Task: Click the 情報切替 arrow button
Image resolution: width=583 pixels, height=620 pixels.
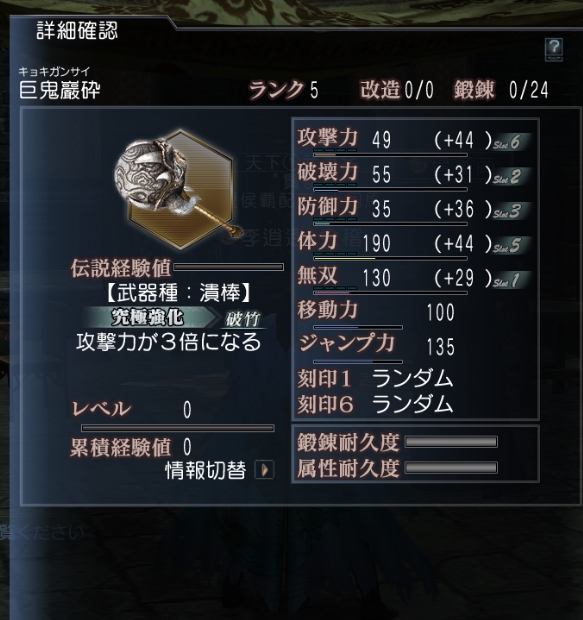Action: (x=265, y=470)
